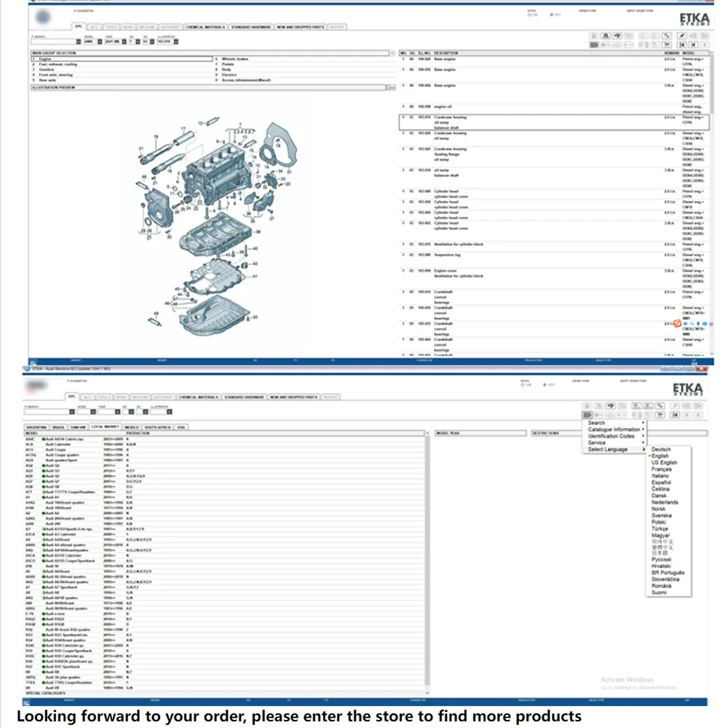The width and height of the screenshot is (728, 728).
Task: Click the skip-to-first icon in the bottom window
Action: click(x=676, y=415)
